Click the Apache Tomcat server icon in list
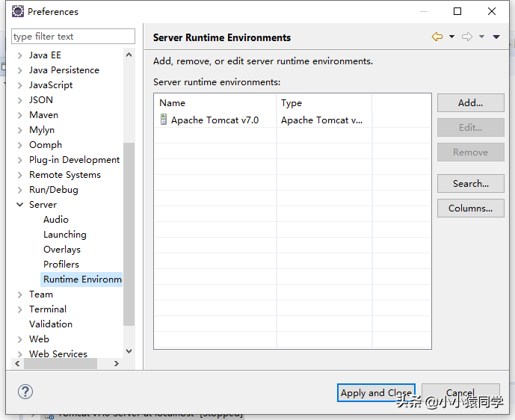 (x=164, y=120)
